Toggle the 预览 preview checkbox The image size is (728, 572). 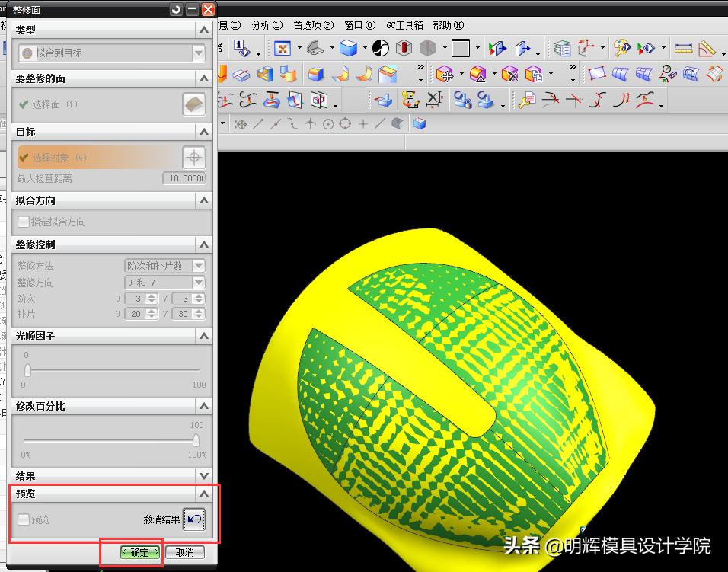point(24,519)
